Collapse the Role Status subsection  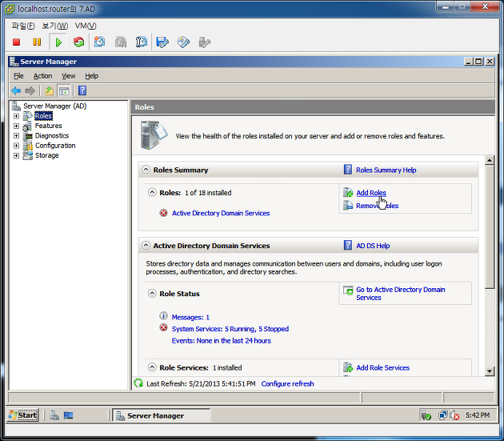pos(152,294)
